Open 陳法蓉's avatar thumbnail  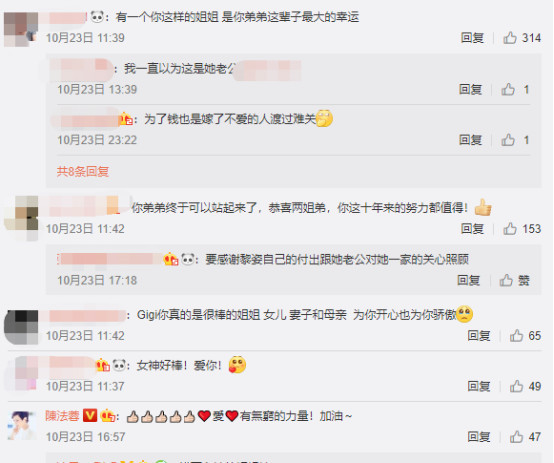(22, 426)
